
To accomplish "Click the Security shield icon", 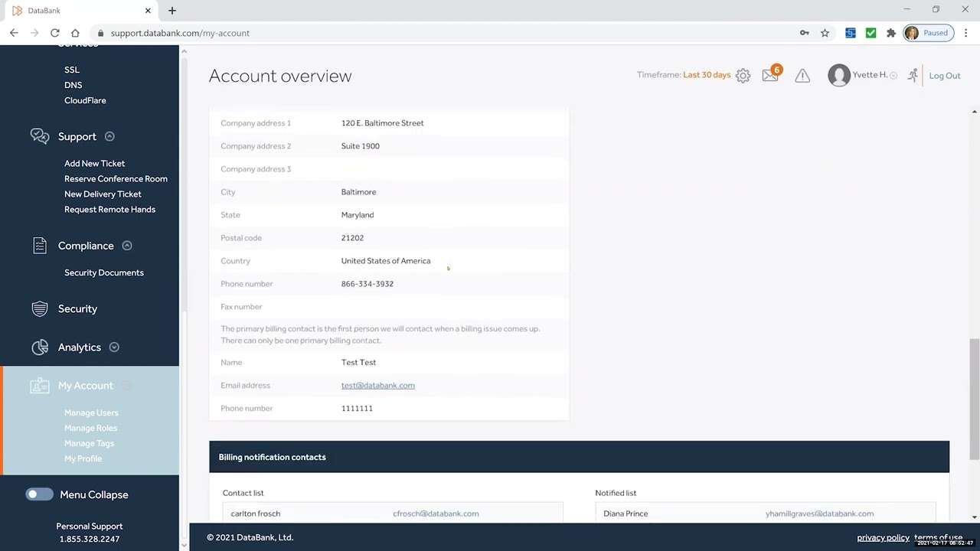I will (x=40, y=308).
